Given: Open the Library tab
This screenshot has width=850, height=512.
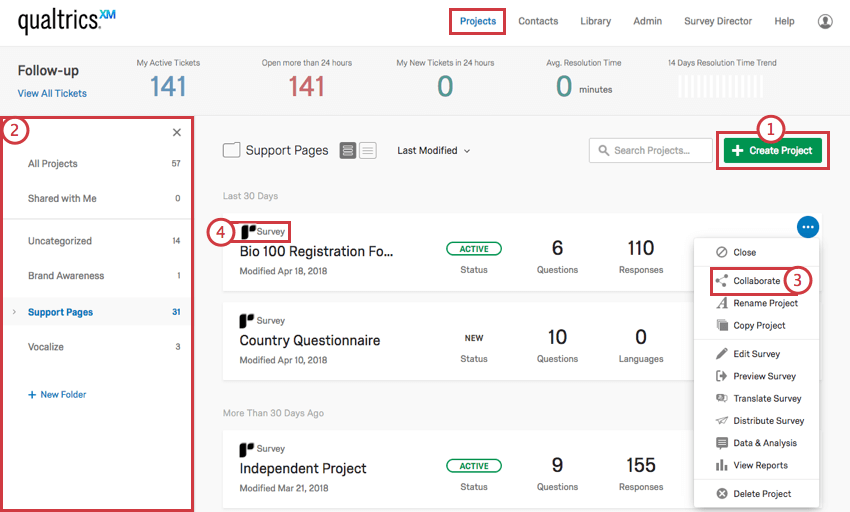Looking at the screenshot, I should click(595, 21).
